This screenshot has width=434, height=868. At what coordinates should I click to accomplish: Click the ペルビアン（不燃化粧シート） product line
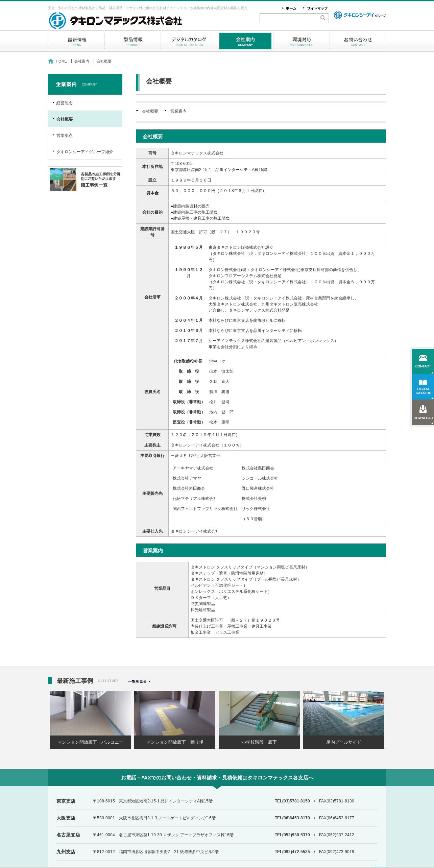pos(219,585)
